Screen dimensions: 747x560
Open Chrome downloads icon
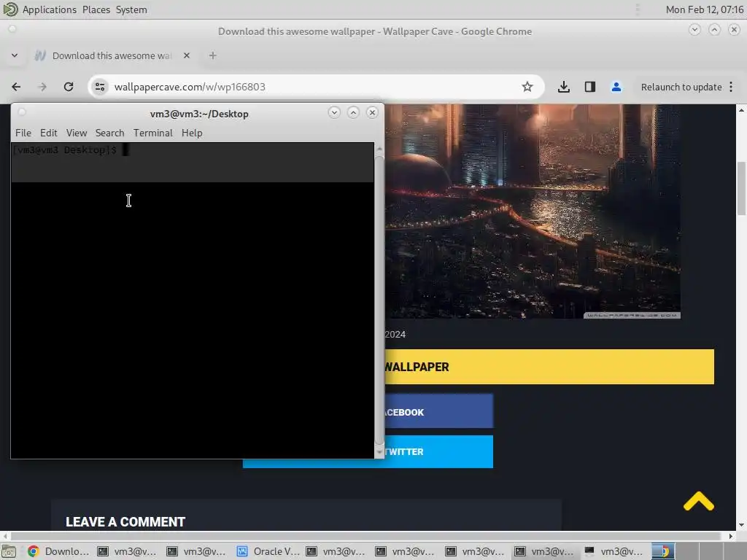click(x=564, y=87)
